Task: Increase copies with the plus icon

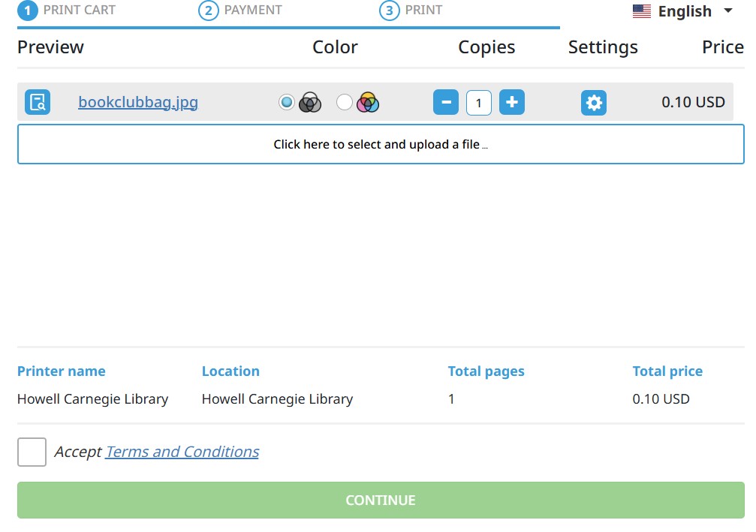Action: tap(512, 102)
